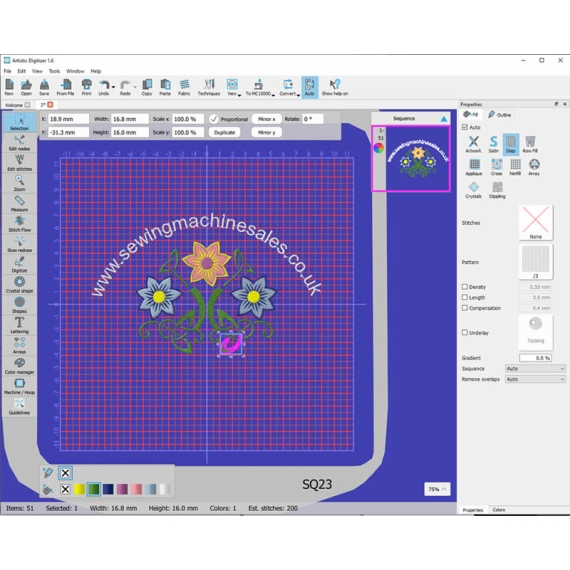The width and height of the screenshot is (570, 570).
Task: Open the File menu
Action: point(8,71)
